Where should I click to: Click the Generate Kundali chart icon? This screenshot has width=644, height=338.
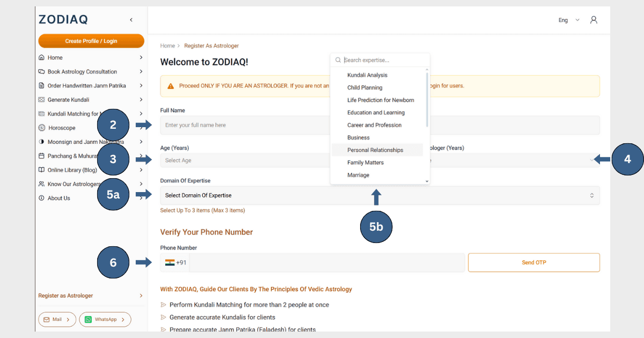[x=42, y=99]
